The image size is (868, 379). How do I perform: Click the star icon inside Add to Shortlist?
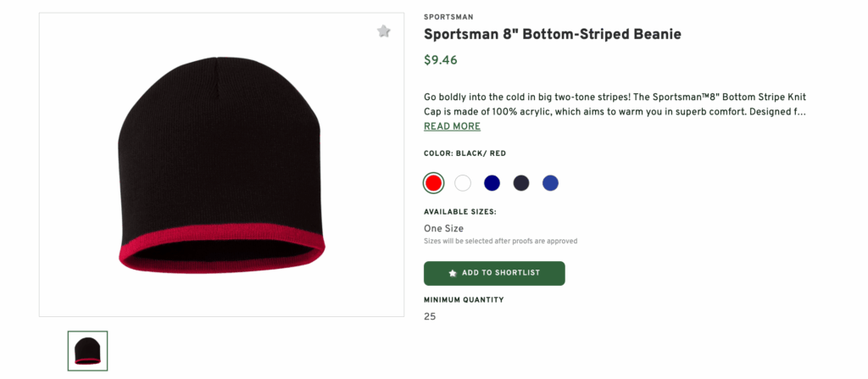(x=453, y=274)
